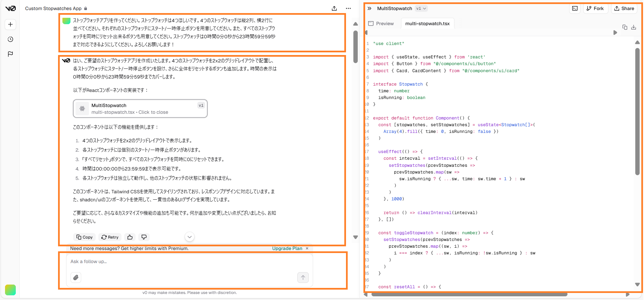This screenshot has height=300, width=644.
Task: Click the flag icon in the sidebar
Action: (x=10, y=54)
